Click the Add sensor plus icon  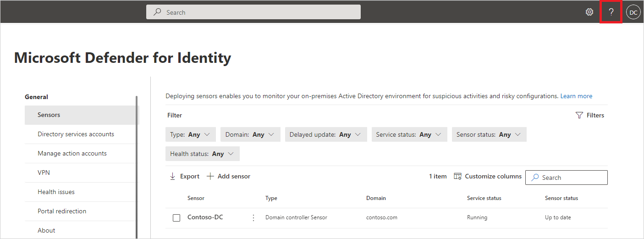(x=210, y=176)
